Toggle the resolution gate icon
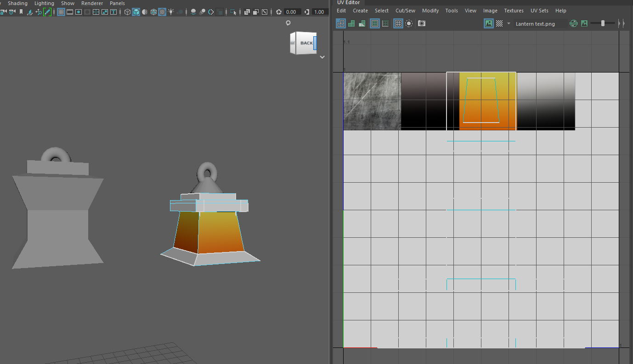 (79, 12)
